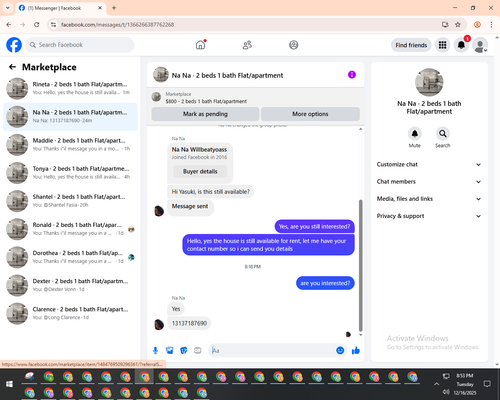This screenshot has width=500, height=400.
Task: Click the 13137187690 message bubble
Action: pyautogui.click(x=189, y=323)
